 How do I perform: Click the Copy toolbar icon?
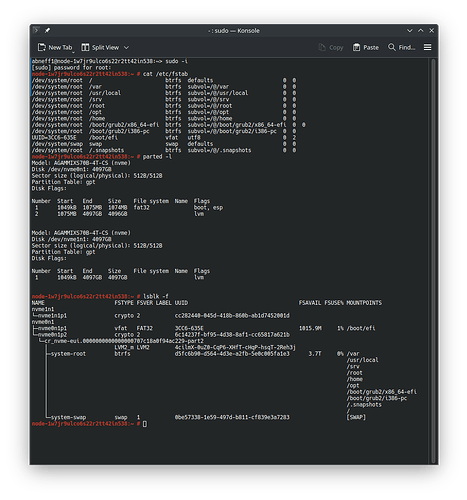point(331,47)
